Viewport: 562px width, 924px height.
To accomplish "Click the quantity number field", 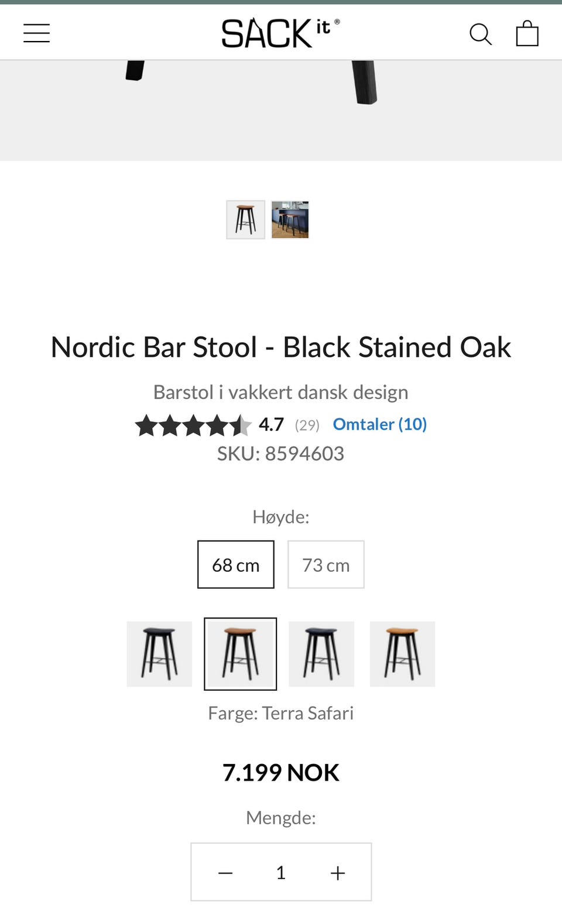I will click(x=281, y=872).
